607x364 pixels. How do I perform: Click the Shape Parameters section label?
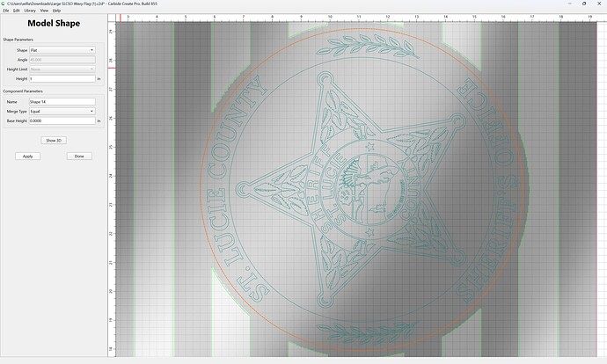[18, 40]
